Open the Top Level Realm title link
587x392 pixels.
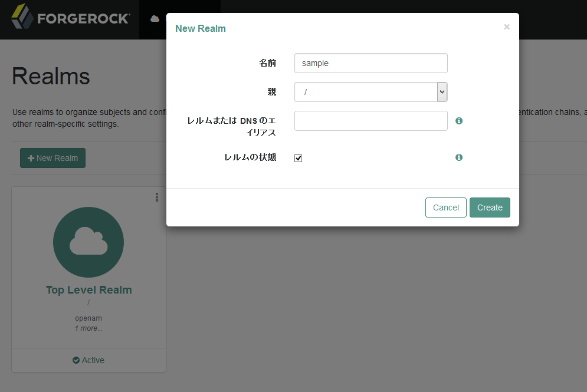click(88, 290)
